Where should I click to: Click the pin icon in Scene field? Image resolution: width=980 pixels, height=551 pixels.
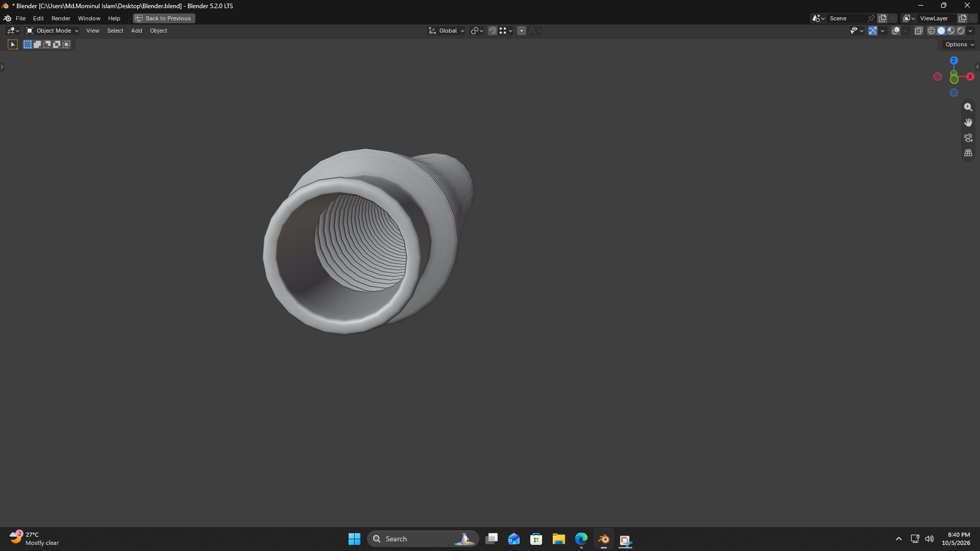(x=871, y=18)
